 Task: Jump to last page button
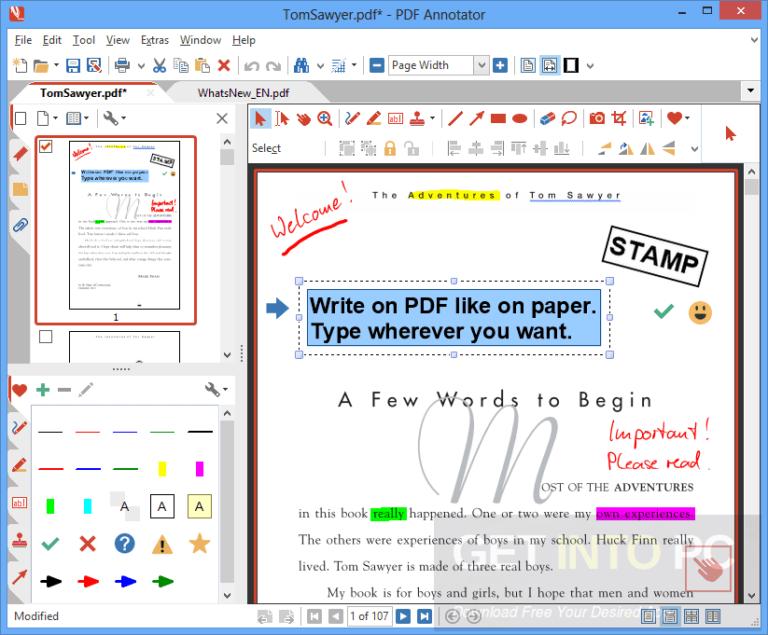[424, 616]
